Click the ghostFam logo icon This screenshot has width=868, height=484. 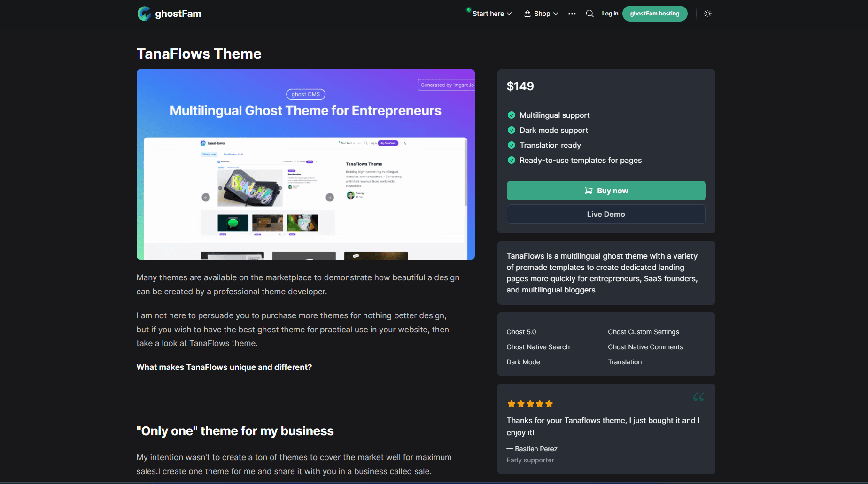[144, 14]
